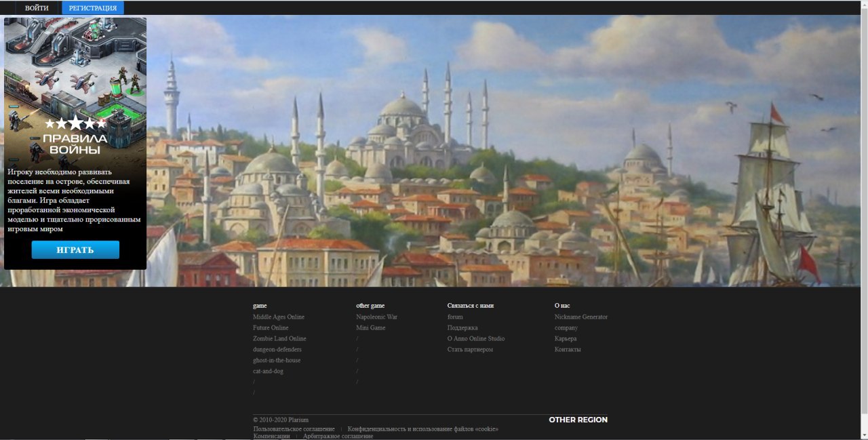The image size is (868, 440).
Task: Click the Связаться с нами heading
Action: [x=471, y=306]
